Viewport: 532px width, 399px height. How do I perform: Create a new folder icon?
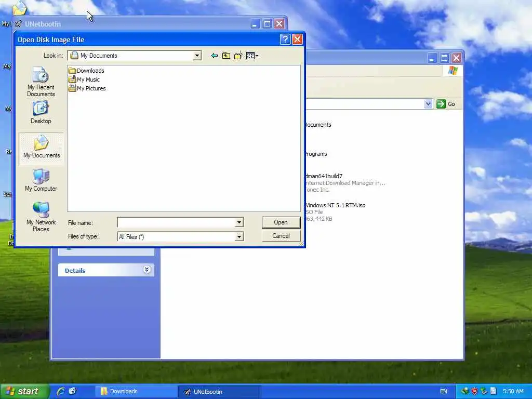[x=238, y=56]
